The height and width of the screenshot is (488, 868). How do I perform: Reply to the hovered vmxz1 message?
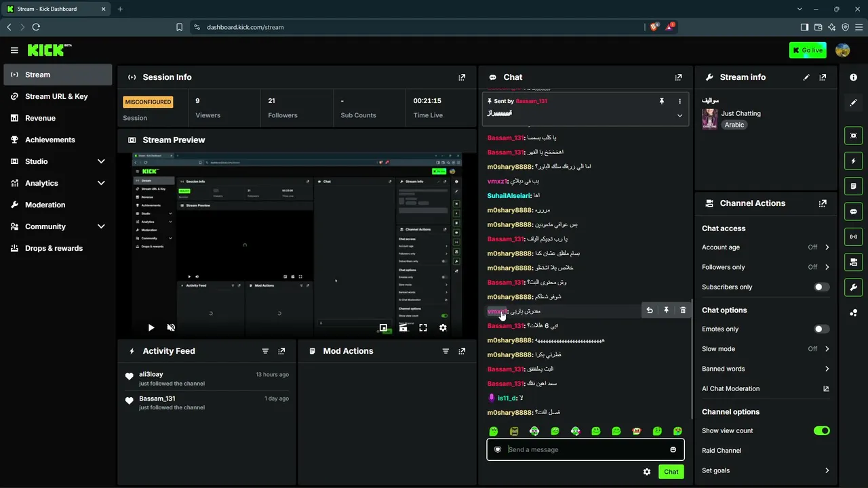(x=650, y=310)
